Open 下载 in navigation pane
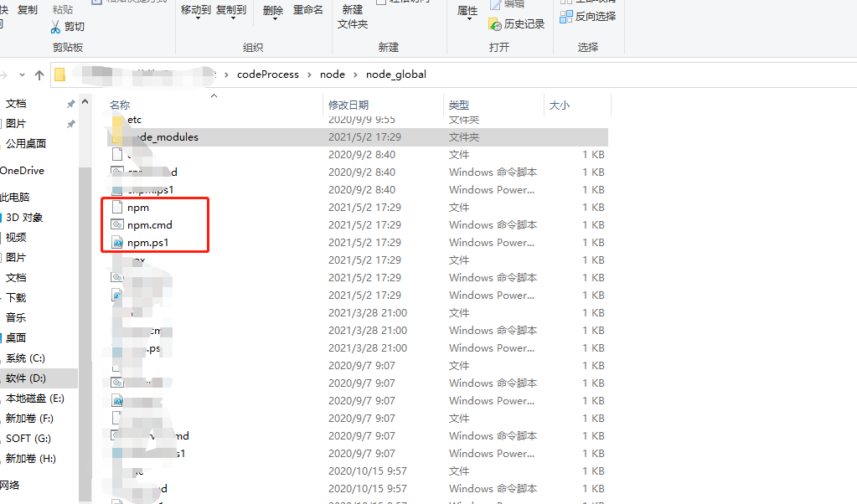Image resolution: width=857 pixels, height=504 pixels. (16, 297)
